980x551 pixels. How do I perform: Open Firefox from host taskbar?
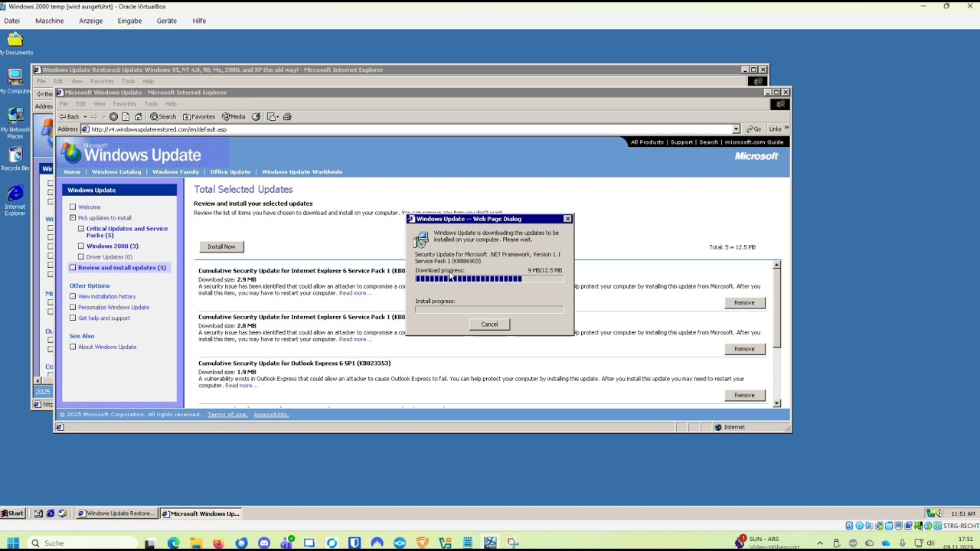pyautogui.click(x=218, y=543)
